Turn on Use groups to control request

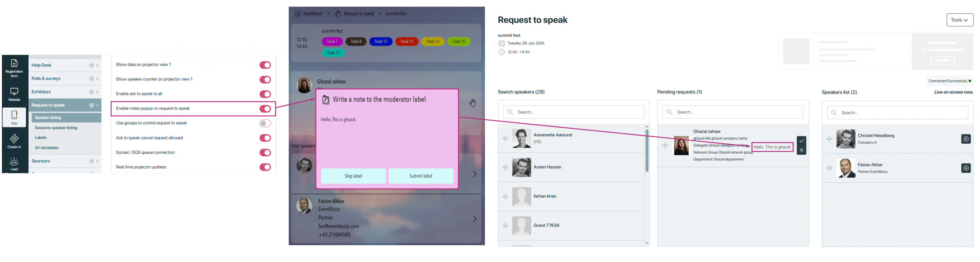tap(265, 123)
